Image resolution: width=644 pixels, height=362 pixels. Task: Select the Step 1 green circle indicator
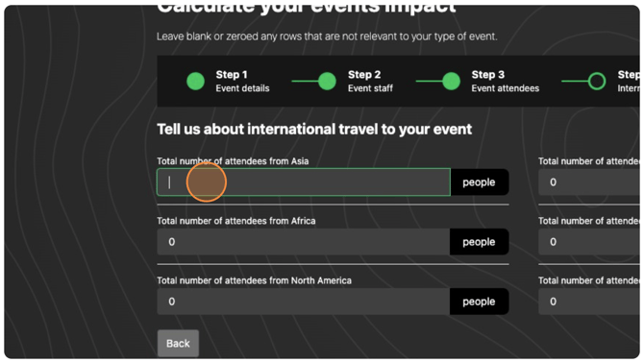coord(195,81)
